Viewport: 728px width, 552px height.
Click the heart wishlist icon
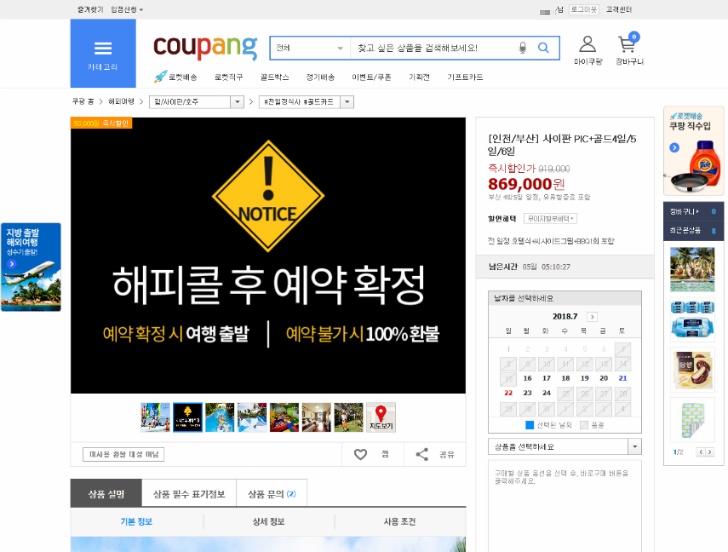360,454
